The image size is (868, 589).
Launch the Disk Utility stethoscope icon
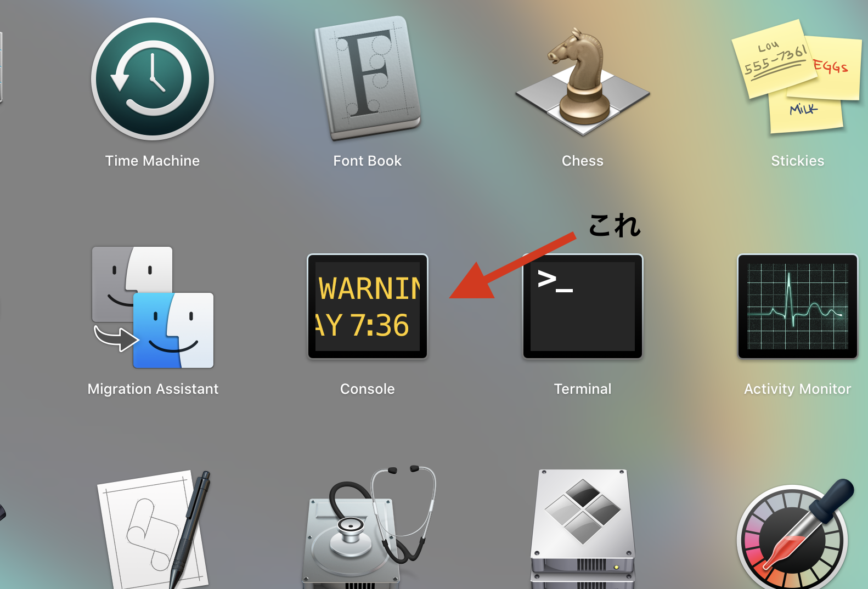coord(369,528)
